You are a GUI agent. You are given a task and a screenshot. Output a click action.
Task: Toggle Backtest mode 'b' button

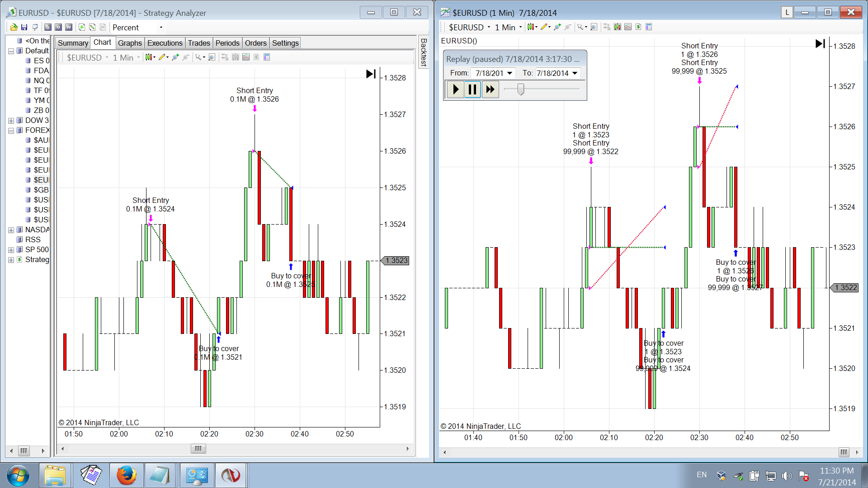48,27
